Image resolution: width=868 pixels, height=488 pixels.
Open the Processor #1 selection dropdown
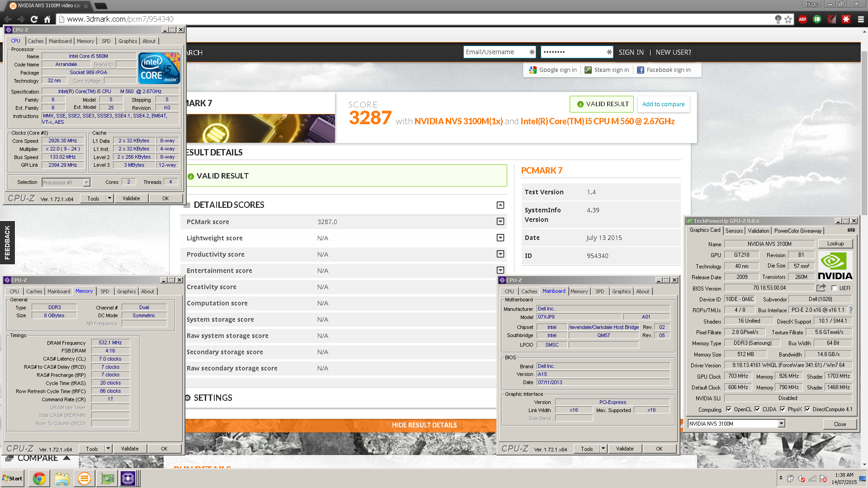pyautogui.click(x=86, y=183)
